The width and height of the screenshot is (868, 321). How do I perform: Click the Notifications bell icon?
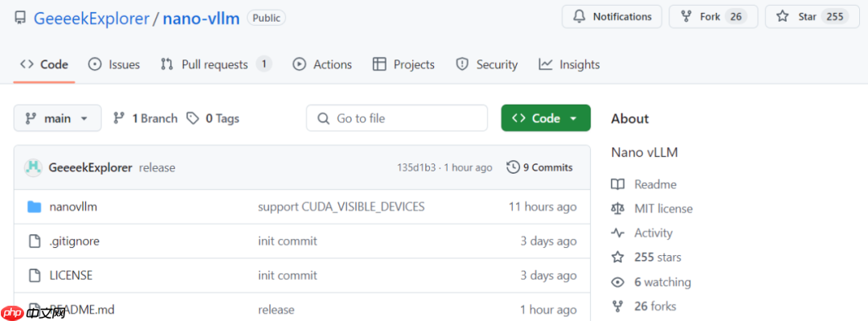coord(579,17)
